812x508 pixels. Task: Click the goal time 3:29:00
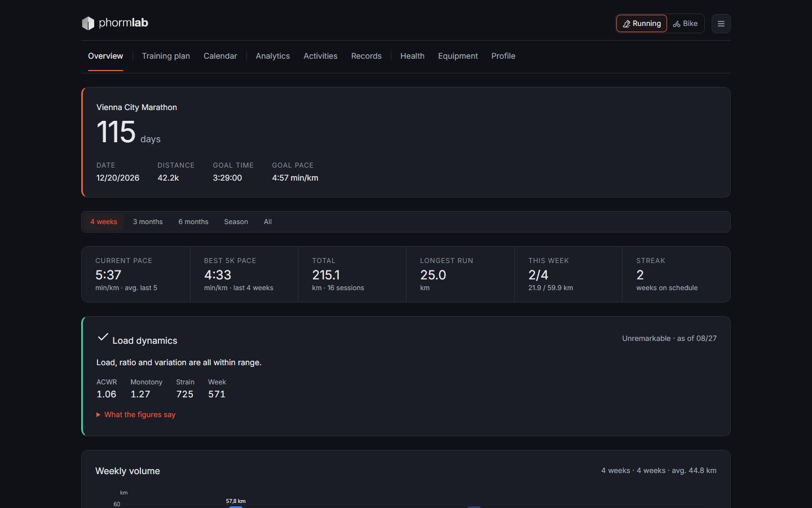[x=227, y=178]
